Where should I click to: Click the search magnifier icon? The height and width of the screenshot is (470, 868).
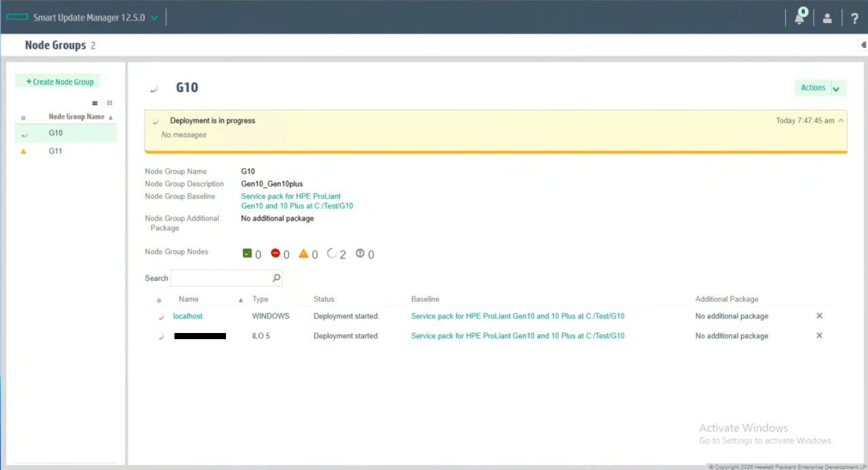point(276,278)
